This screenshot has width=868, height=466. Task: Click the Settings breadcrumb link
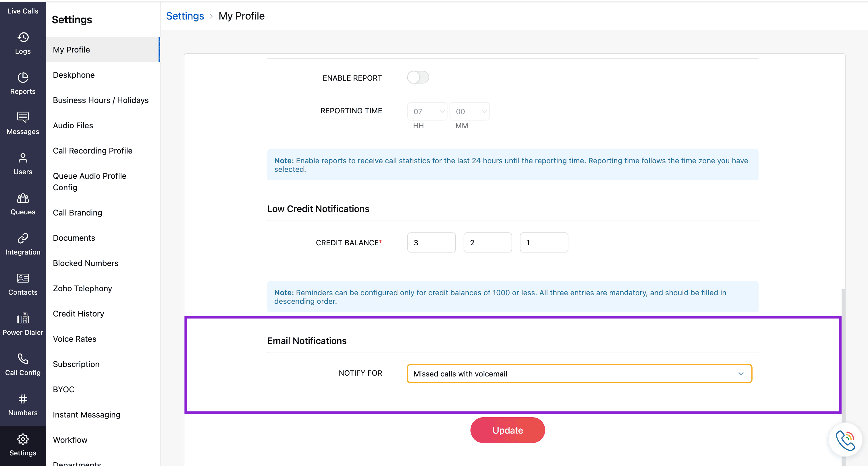(185, 16)
